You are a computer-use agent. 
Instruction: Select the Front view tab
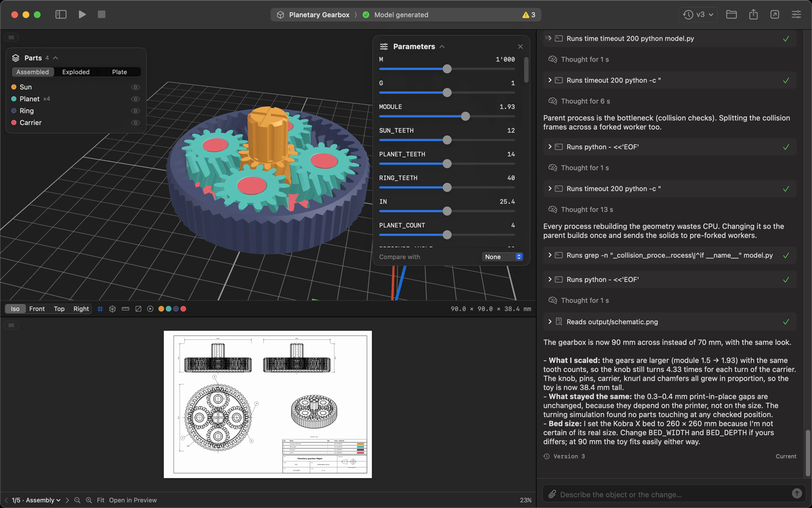[37, 309]
